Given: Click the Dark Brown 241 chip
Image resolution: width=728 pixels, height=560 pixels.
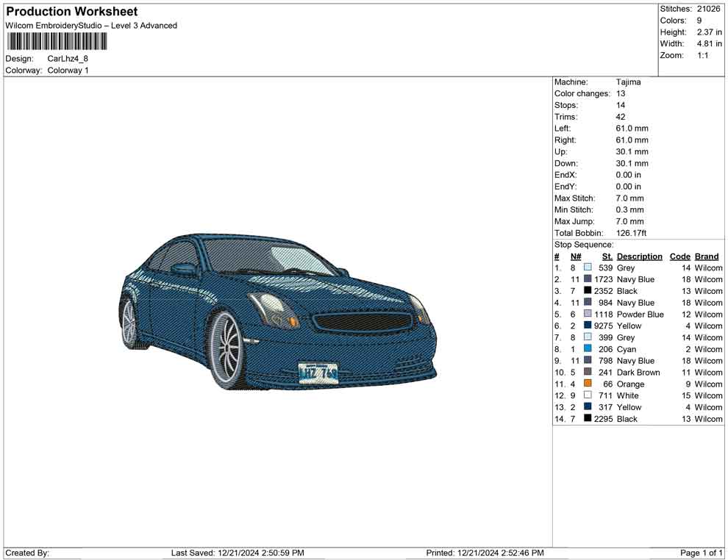Looking at the screenshot, I should [588, 372].
